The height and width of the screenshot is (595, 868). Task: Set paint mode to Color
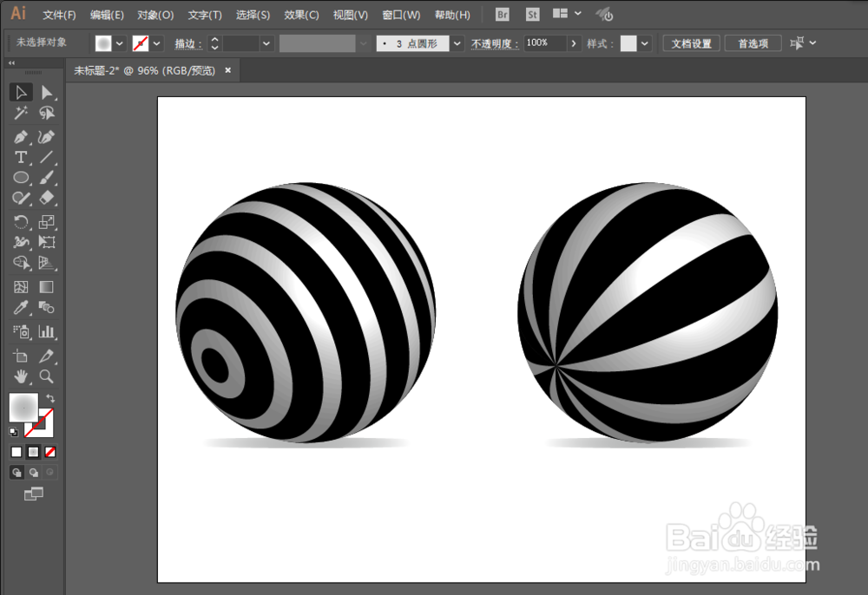point(16,453)
